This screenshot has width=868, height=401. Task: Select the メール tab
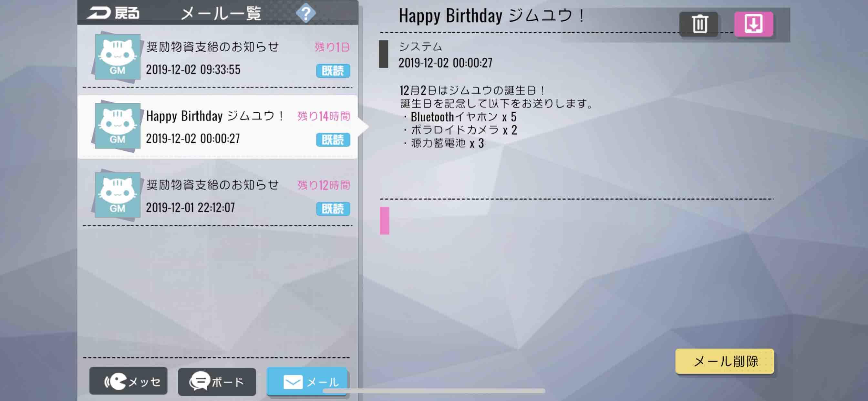click(307, 381)
